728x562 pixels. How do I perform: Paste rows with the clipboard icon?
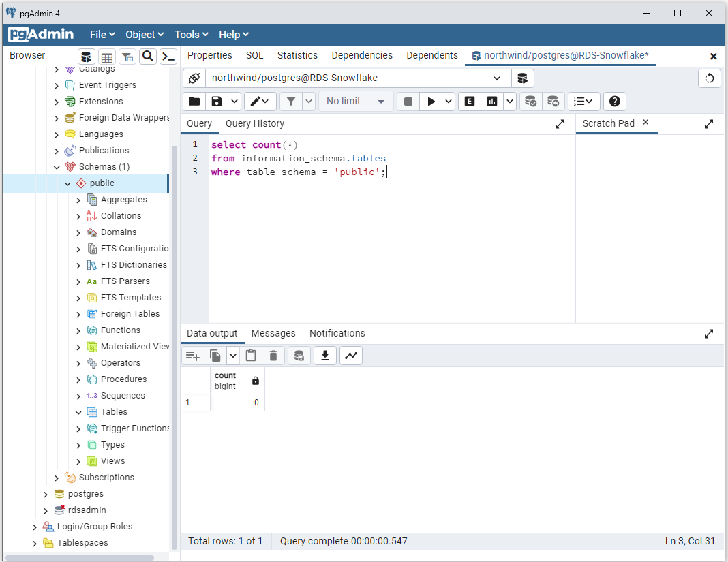coord(251,356)
